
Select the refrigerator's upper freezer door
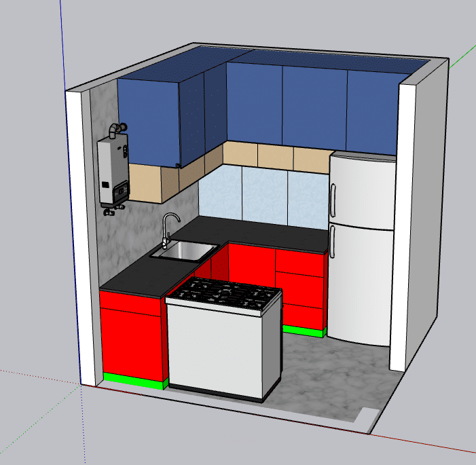[363, 191]
